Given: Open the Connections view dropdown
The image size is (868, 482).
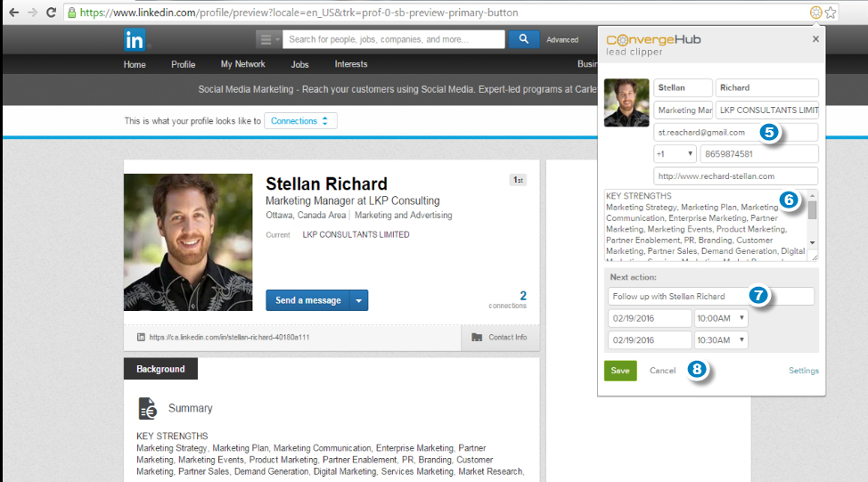Looking at the screenshot, I should [300, 120].
